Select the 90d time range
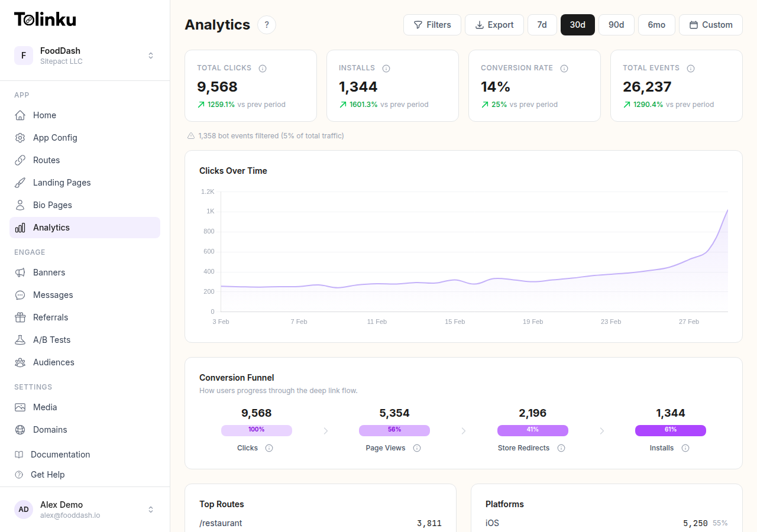Image resolution: width=757 pixels, height=532 pixels. coord(616,25)
